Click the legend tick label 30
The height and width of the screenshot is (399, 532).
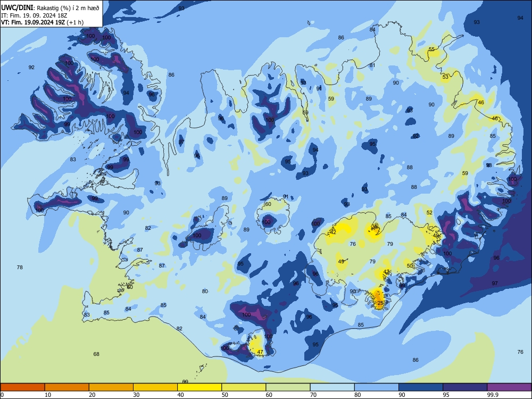pyautogui.click(x=136, y=395)
